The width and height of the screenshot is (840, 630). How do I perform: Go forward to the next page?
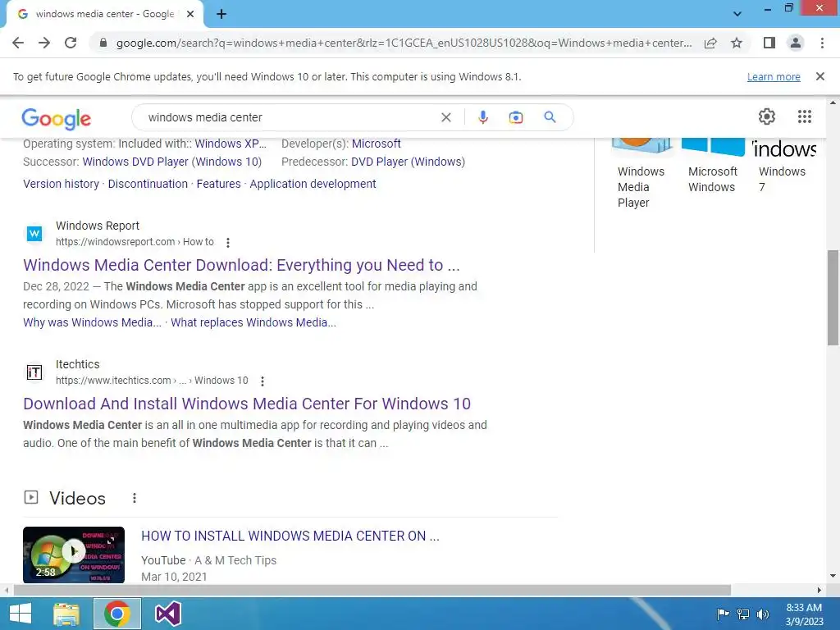(x=44, y=43)
